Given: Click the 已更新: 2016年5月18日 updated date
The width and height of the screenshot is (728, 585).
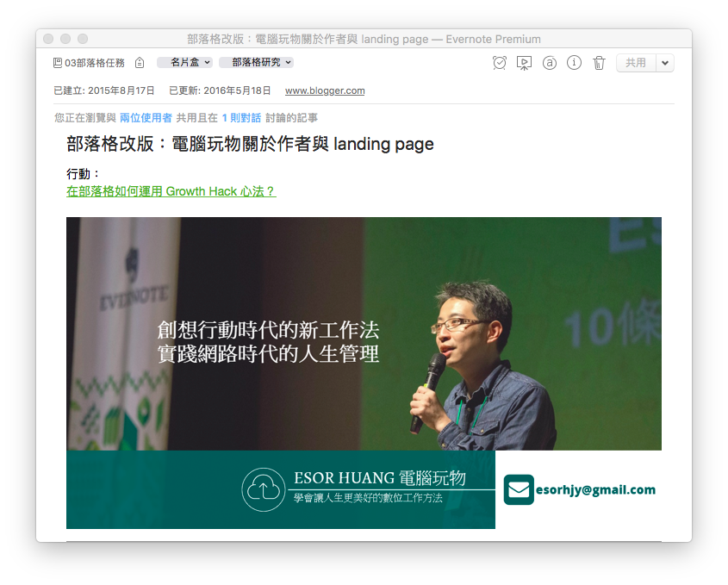Looking at the screenshot, I should 220,90.
